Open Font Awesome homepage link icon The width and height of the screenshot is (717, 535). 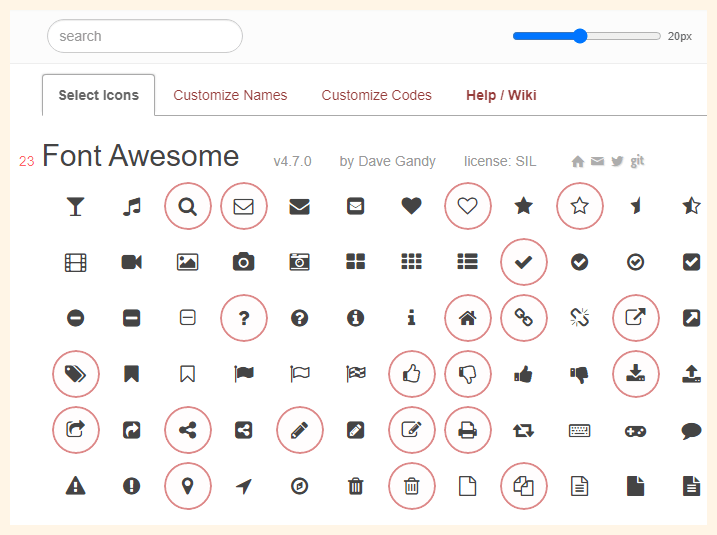pyautogui.click(x=578, y=161)
